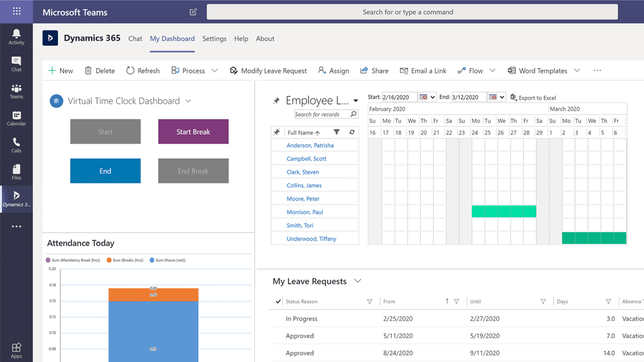Viewport: 644px width, 362px height.
Task: Open the About tab
Action: click(265, 39)
